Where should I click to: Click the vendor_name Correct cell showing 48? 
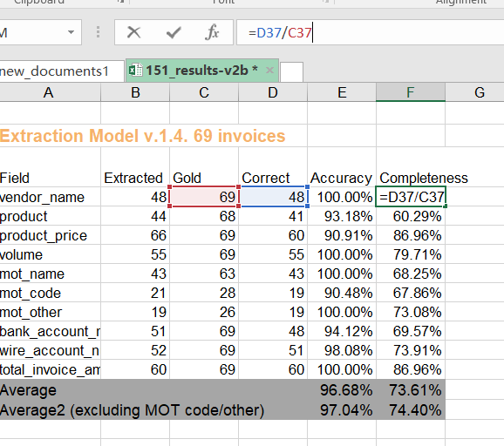(273, 197)
